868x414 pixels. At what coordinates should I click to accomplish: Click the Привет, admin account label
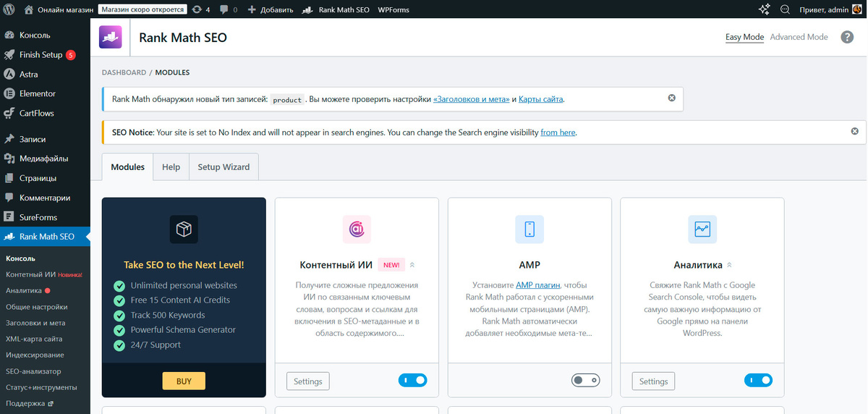(x=824, y=9)
